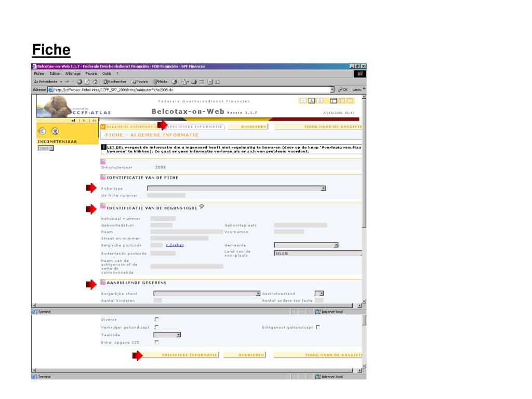
Task: Open the Gezinstoestand dropdown
Action: click(x=320, y=294)
